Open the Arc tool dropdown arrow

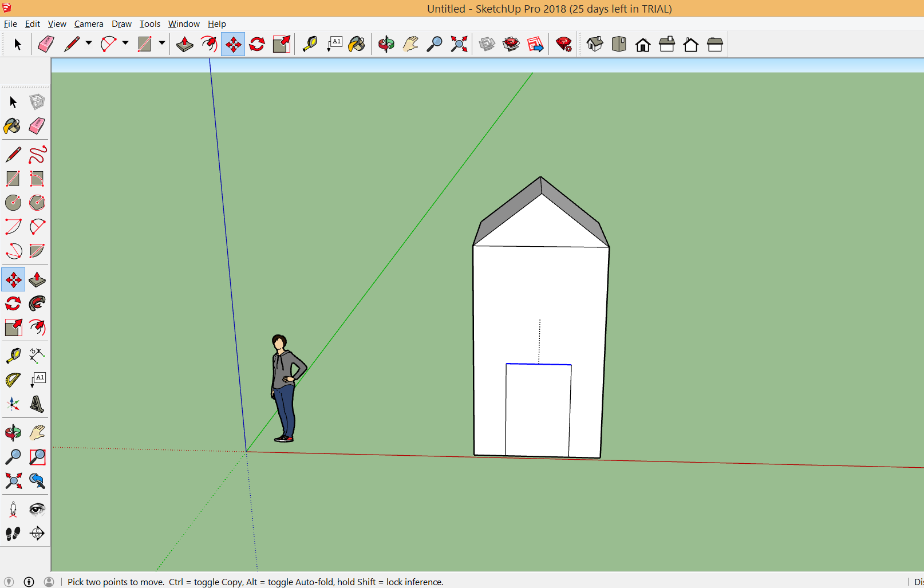coord(125,43)
